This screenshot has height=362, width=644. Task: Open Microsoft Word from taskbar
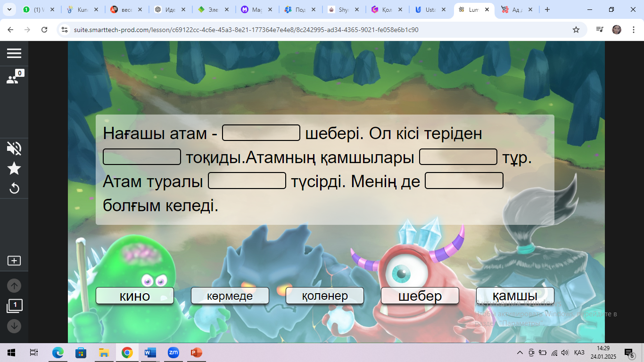pos(150,353)
